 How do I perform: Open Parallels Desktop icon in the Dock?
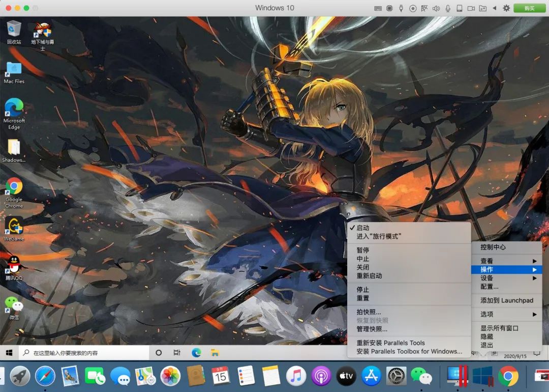click(x=457, y=376)
